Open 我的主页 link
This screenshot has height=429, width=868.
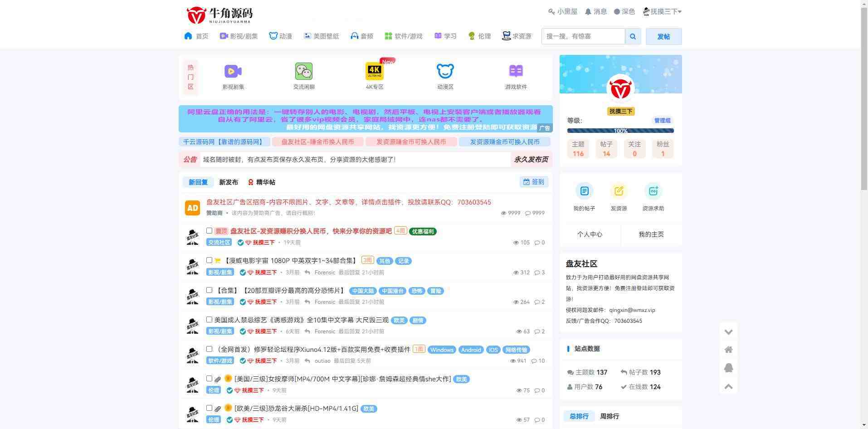pyautogui.click(x=651, y=234)
